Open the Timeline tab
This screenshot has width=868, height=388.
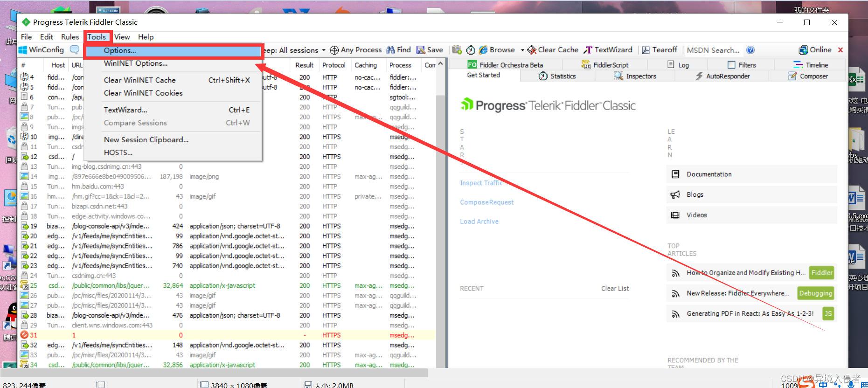click(x=811, y=65)
